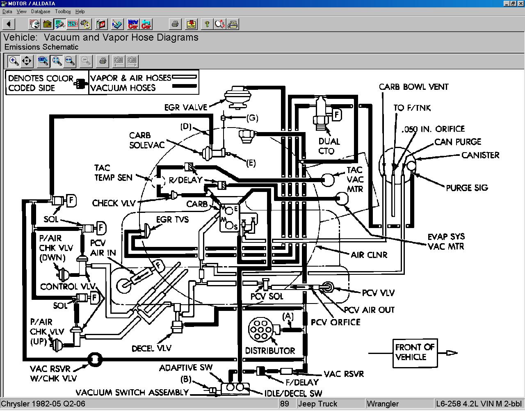Toggle the zoom-in magnifier tool
The width and height of the screenshot is (525, 420).
point(14,61)
